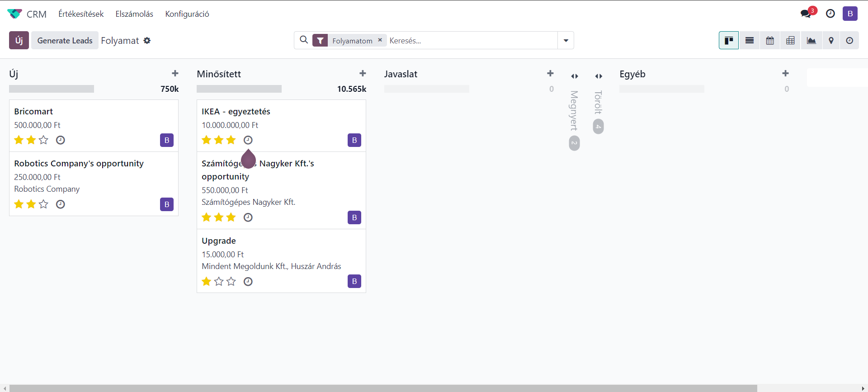Screen dimensions: 868x392
Task: Open the Upgrade opportunity card
Action: click(281, 261)
